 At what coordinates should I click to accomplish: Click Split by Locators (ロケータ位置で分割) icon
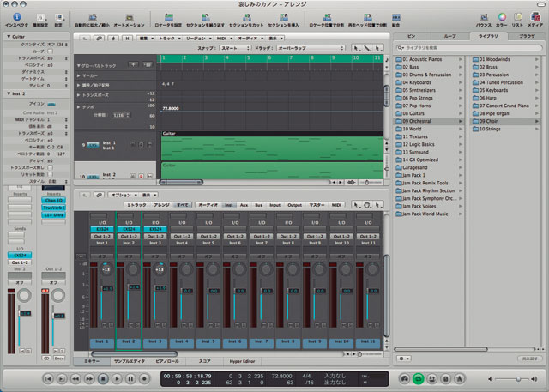coord(327,17)
